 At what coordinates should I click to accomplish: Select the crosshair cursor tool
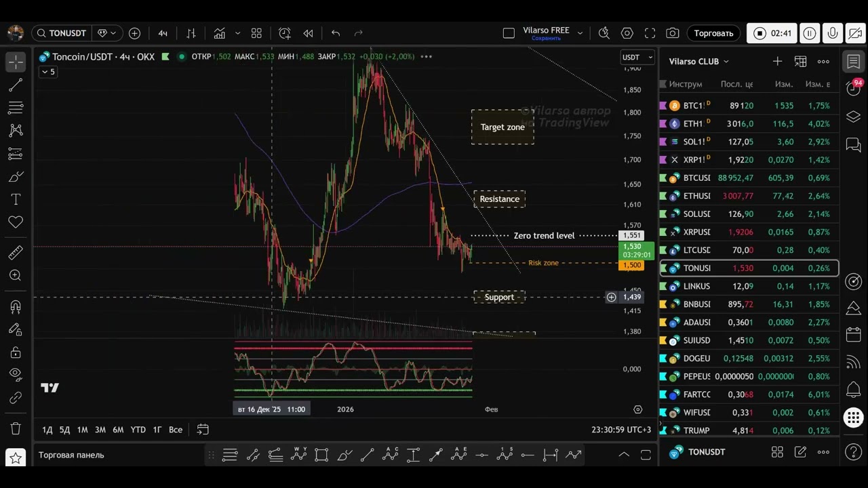click(16, 62)
